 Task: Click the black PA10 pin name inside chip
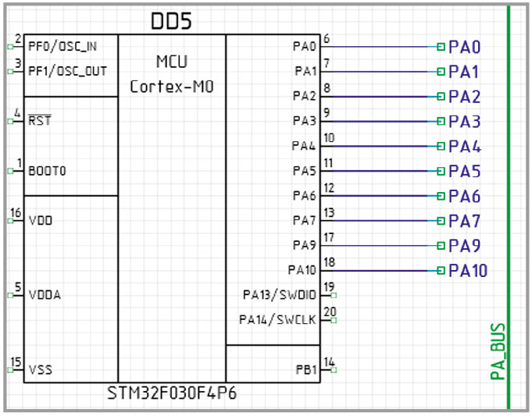point(302,270)
